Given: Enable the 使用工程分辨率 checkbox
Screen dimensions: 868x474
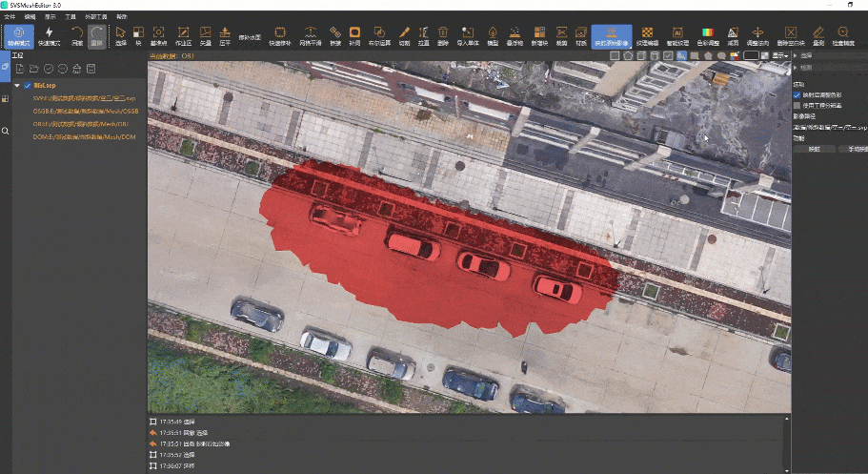Looking at the screenshot, I should [797, 106].
